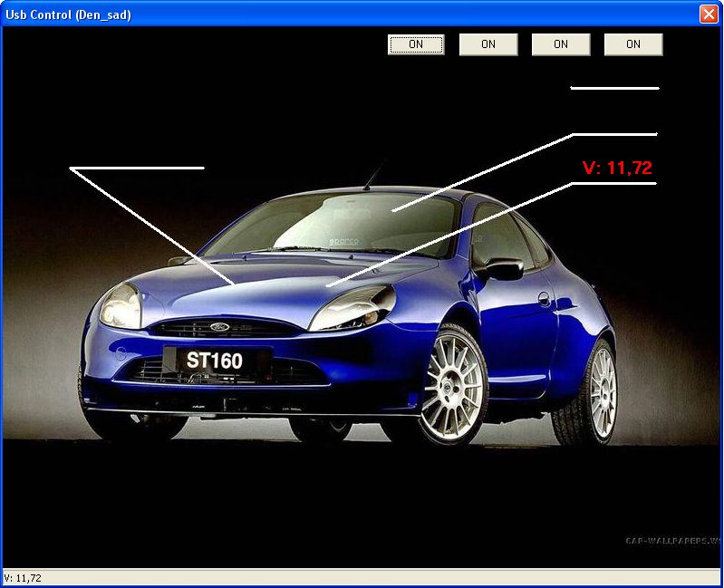This screenshot has width=724, height=588.
Task: Click the Ford logo on the grille
Action: pyautogui.click(x=221, y=327)
